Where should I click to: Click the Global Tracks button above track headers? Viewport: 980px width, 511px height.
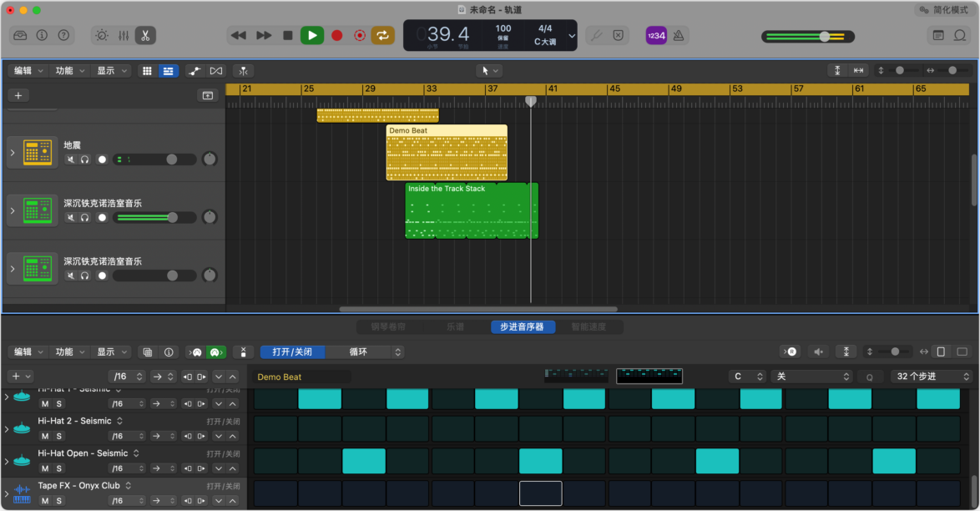[208, 96]
